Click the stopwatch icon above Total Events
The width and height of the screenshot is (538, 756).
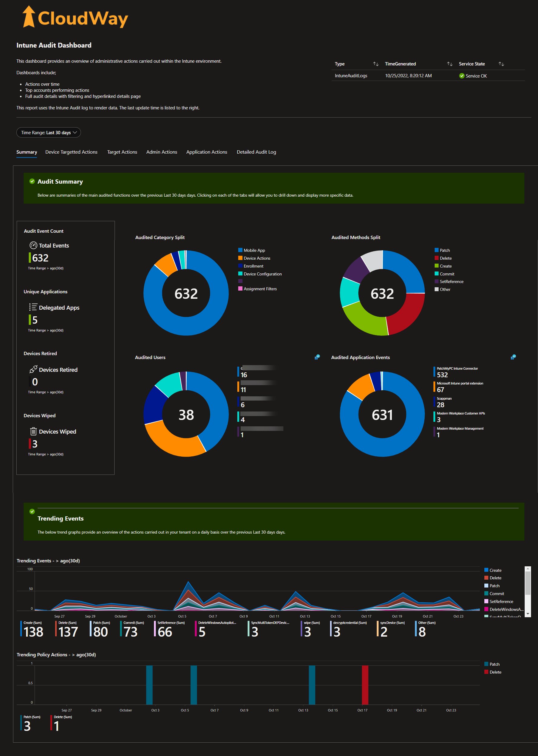33,245
